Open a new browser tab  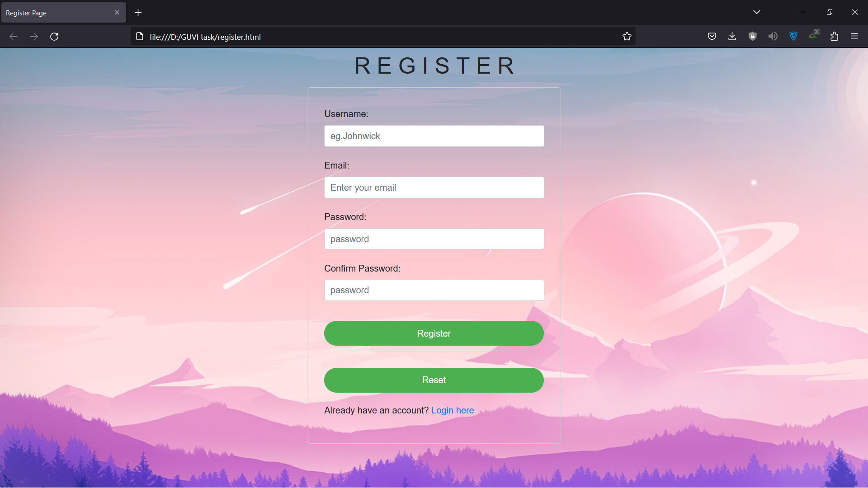(138, 12)
